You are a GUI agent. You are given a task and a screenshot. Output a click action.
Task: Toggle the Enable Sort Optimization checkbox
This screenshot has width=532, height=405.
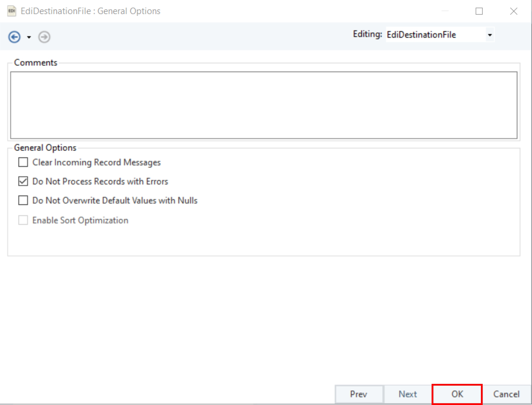(23, 220)
